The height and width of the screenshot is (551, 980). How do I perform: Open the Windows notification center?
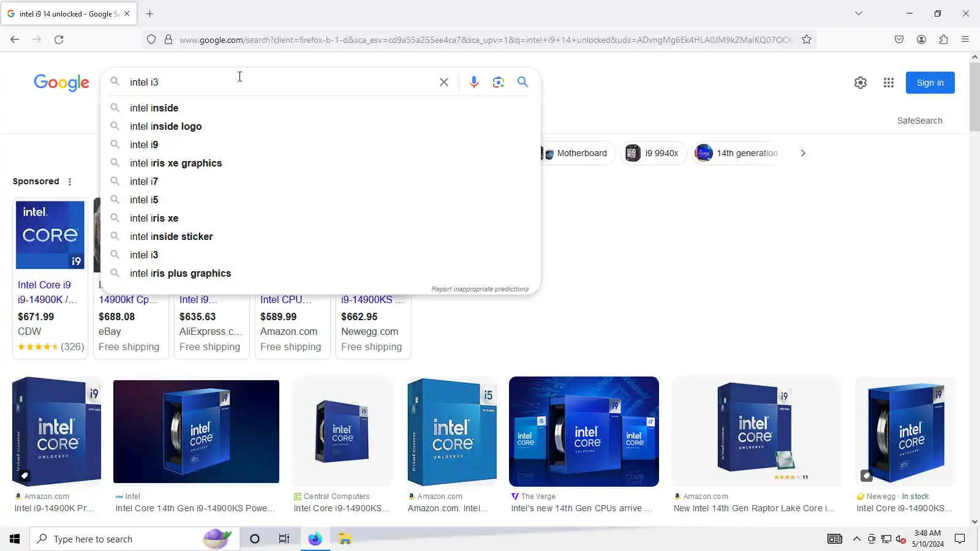[x=960, y=539]
